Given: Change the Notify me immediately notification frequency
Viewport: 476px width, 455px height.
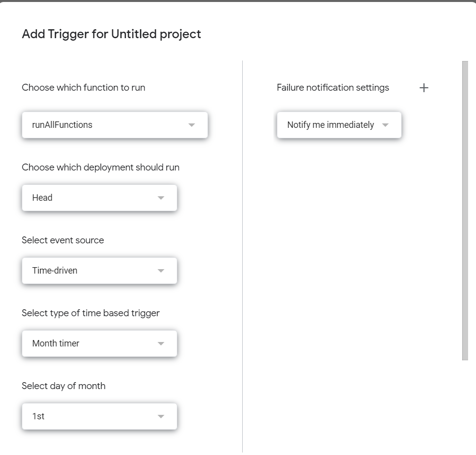Looking at the screenshot, I should point(339,125).
